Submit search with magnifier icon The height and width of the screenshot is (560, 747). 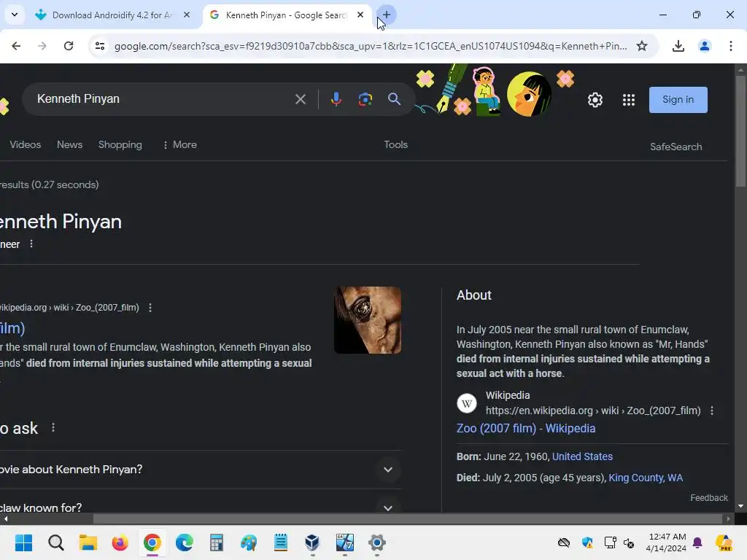point(394,99)
